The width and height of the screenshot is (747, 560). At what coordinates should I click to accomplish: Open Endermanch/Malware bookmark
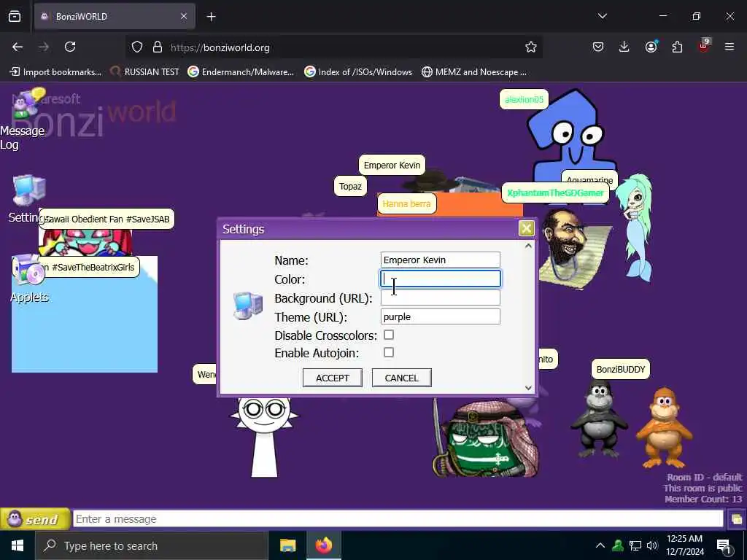(x=241, y=72)
